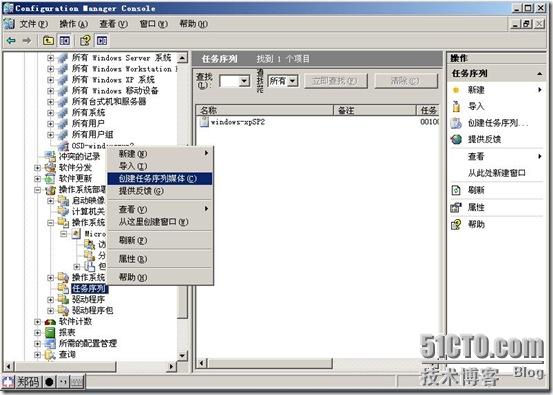553x395 pixels.
Task: Click the 软件分发 tree icon
Action: (50, 168)
